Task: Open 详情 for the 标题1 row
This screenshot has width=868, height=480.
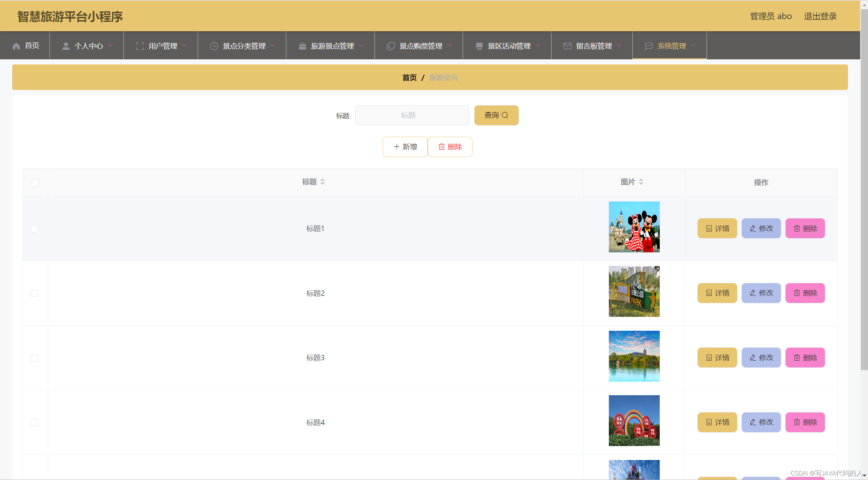Action: click(717, 228)
